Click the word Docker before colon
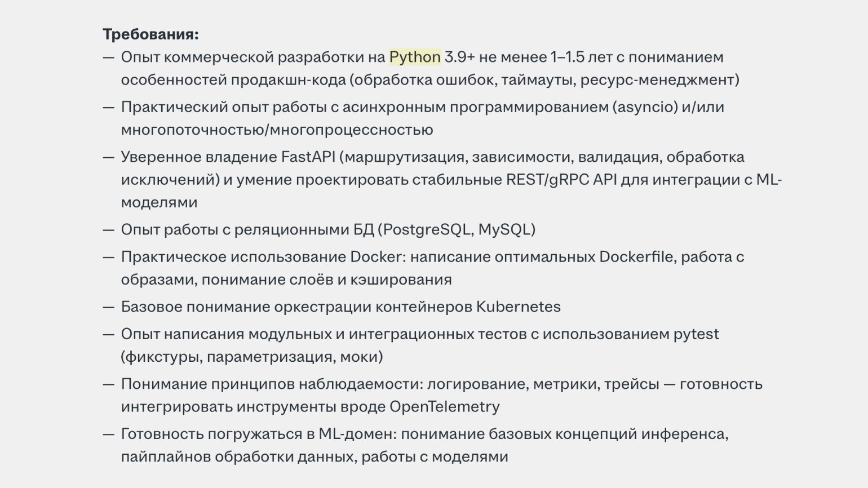 375,257
